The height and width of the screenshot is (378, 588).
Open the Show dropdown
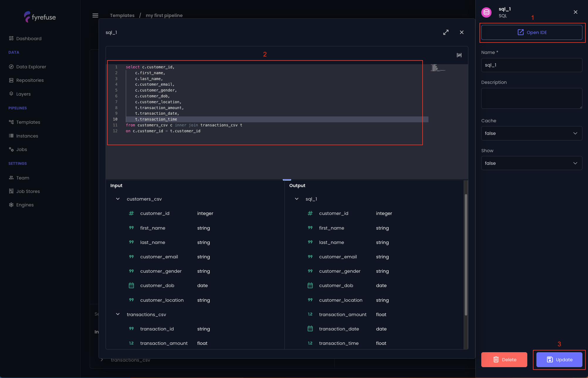(532, 163)
